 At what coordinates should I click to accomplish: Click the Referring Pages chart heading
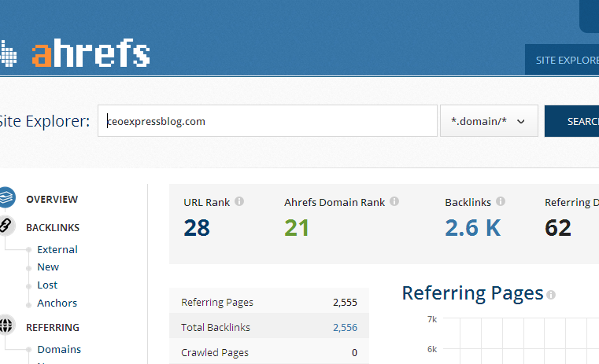[x=472, y=293]
